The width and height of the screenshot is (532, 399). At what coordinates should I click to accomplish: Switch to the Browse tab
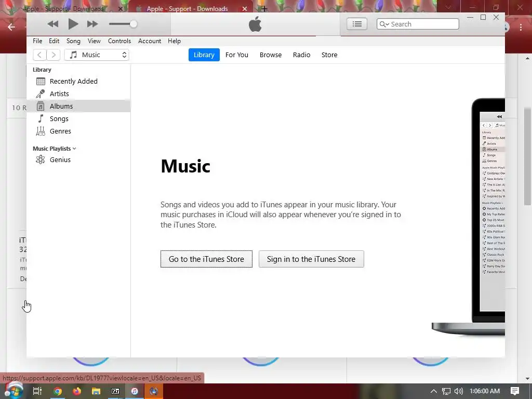pos(270,55)
